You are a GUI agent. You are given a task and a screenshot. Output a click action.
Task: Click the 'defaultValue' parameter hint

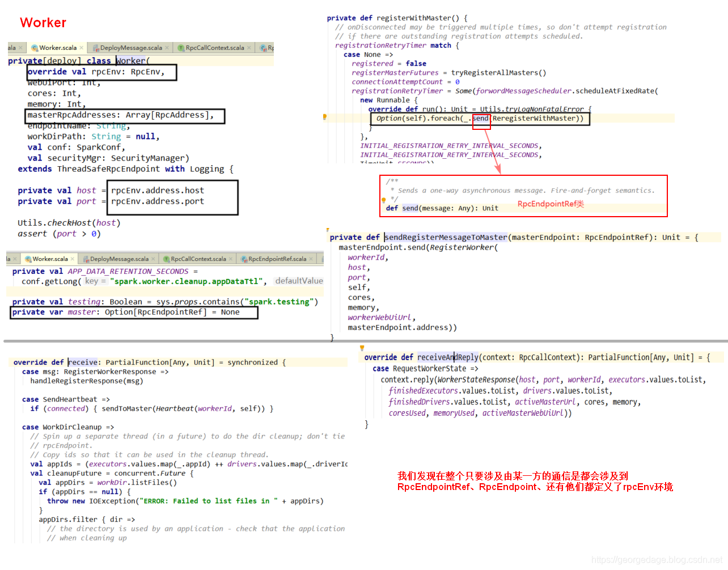point(299,281)
